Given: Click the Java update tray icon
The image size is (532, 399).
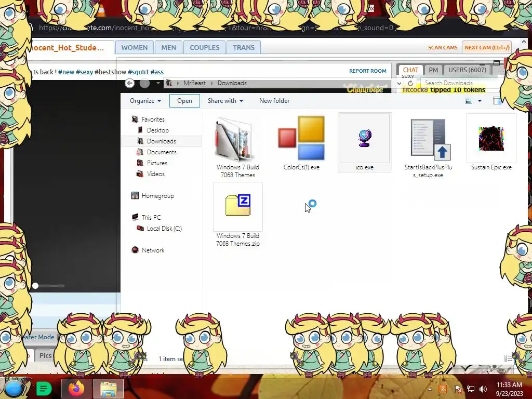Looking at the screenshot, I should tap(443, 389).
